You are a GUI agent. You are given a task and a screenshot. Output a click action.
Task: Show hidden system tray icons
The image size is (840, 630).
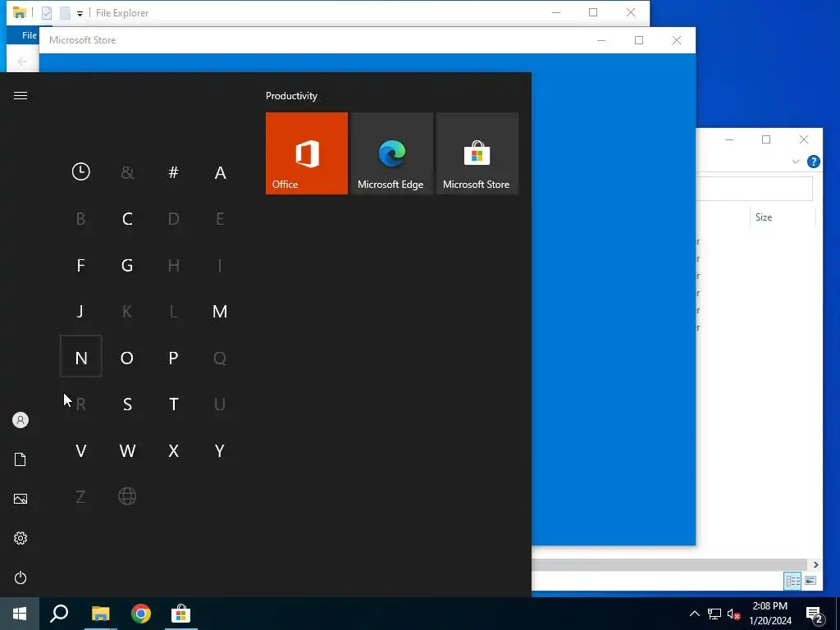(694, 614)
